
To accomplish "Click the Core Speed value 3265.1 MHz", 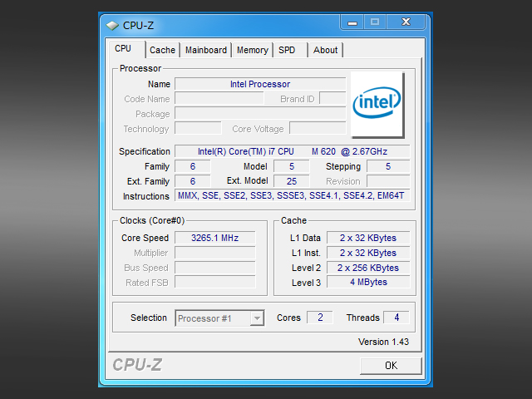I will (x=215, y=238).
